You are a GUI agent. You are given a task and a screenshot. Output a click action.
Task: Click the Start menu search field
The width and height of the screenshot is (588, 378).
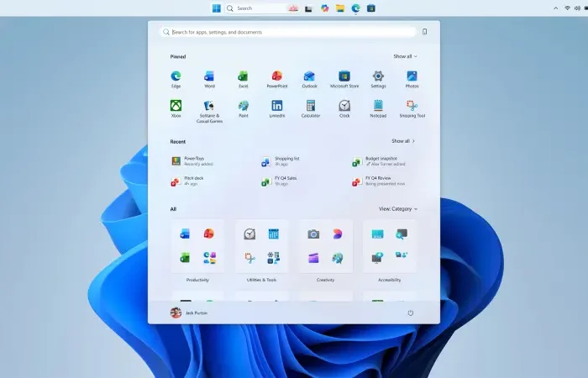(288, 32)
